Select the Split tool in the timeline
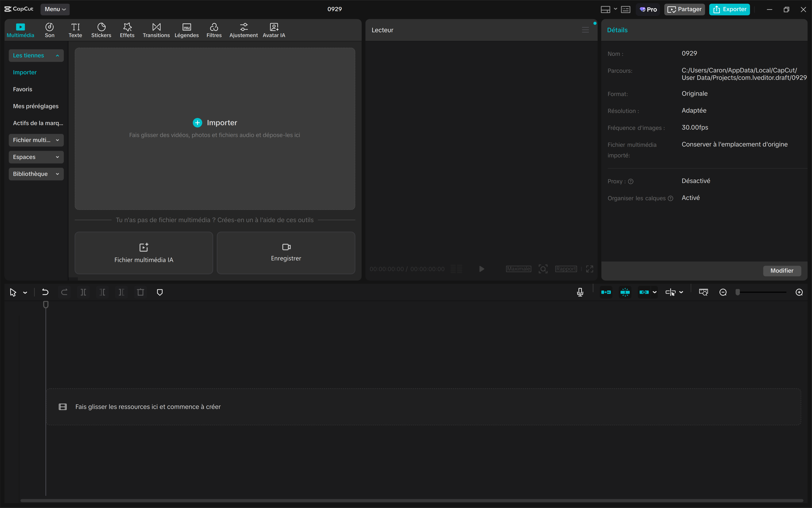 83,292
